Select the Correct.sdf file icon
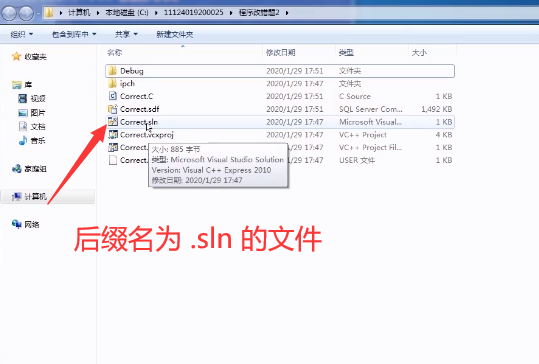The image size is (539, 364). [x=112, y=109]
